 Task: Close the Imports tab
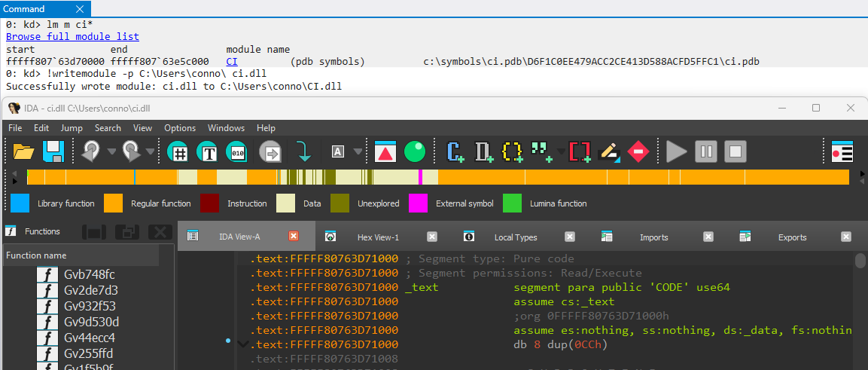[x=708, y=237]
